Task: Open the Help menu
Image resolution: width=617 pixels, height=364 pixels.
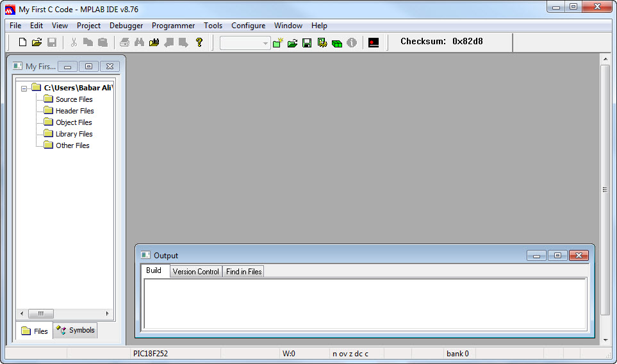Action: click(319, 26)
